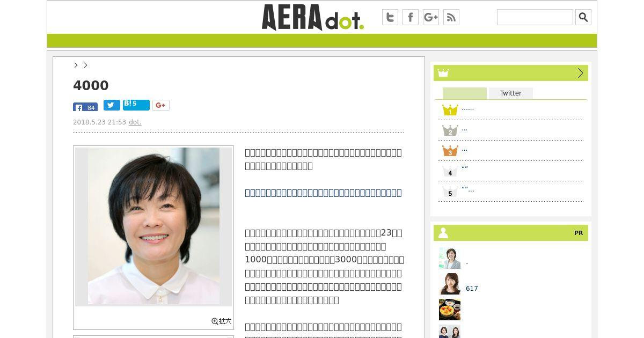This screenshot has height=338, width=644.
Task: Open ranking item with bronze crown 3
Action: click(x=465, y=149)
